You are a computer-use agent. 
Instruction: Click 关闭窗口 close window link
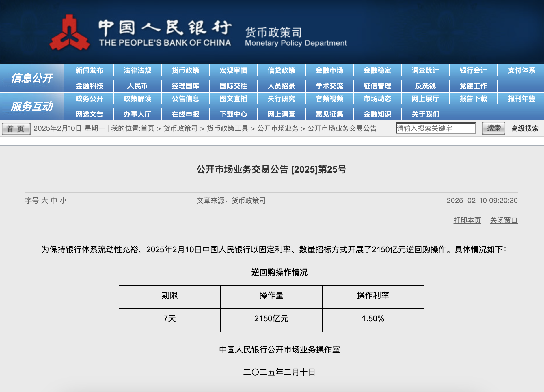pyautogui.click(x=504, y=220)
